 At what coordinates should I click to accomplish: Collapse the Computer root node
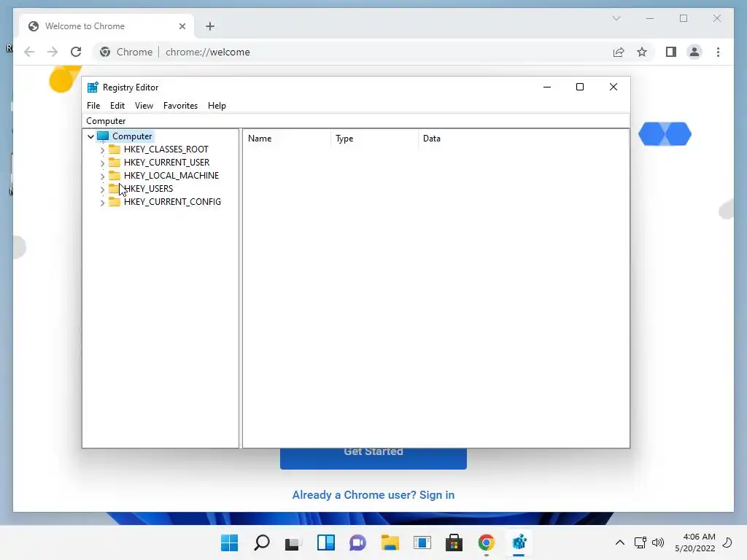(x=90, y=136)
